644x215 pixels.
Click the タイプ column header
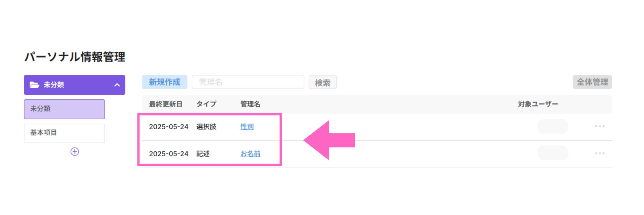tap(206, 104)
